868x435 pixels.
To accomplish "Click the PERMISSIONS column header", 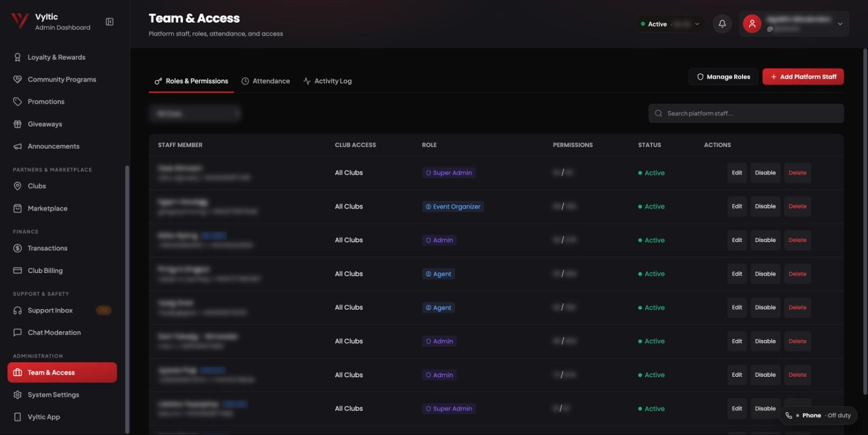I will pyautogui.click(x=573, y=145).
